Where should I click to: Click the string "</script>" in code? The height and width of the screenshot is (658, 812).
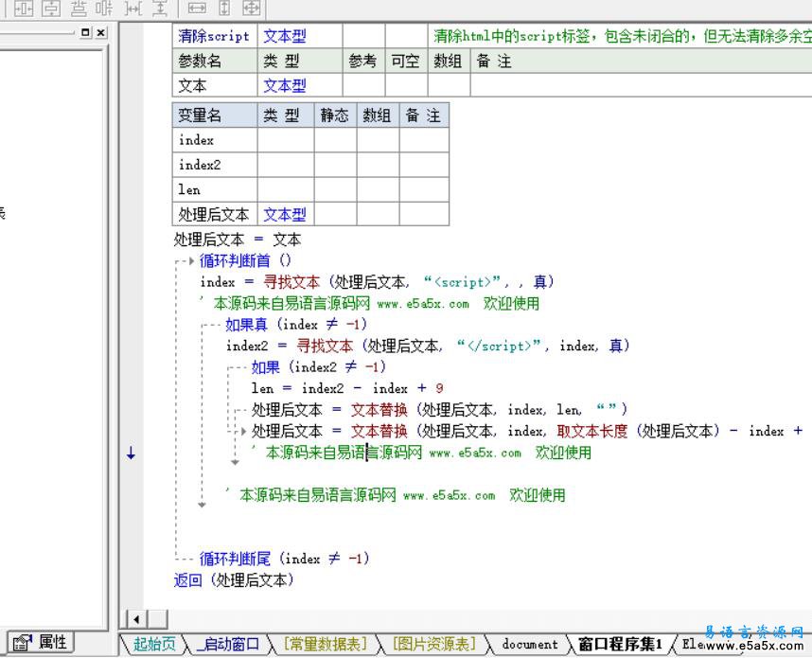(x=499, y=346)
